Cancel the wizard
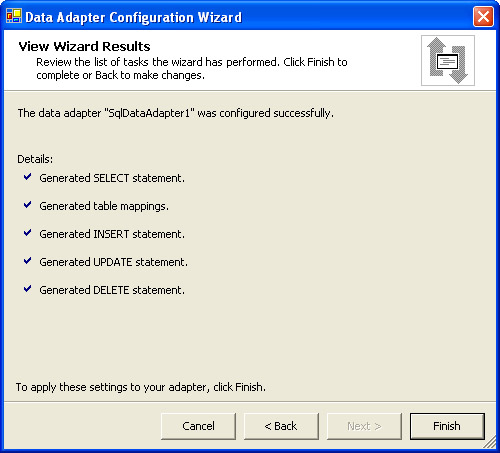500x453 pixels. pos(198,426)
